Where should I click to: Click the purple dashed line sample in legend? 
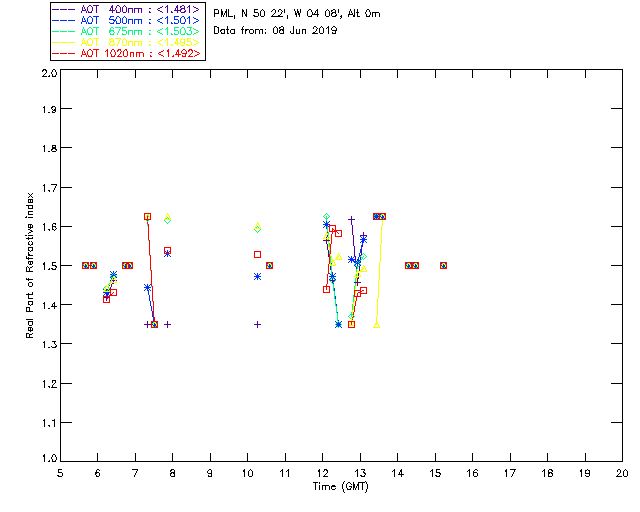64,9
